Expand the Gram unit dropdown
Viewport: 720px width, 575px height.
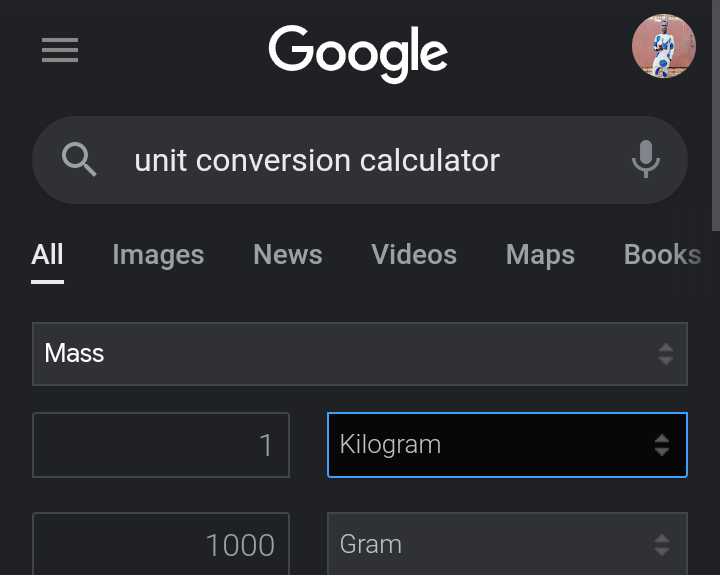490,545
